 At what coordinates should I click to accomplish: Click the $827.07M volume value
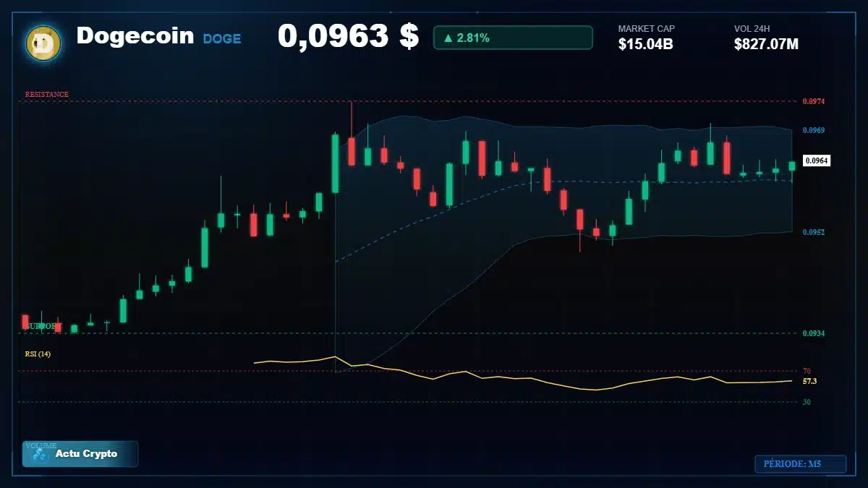[x=766, y=45]
